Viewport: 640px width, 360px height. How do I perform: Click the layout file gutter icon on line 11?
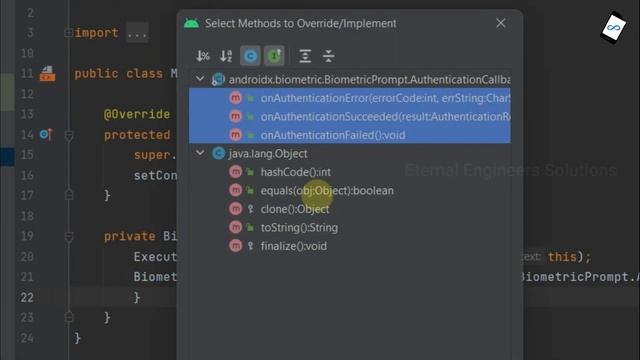point(47,74)
